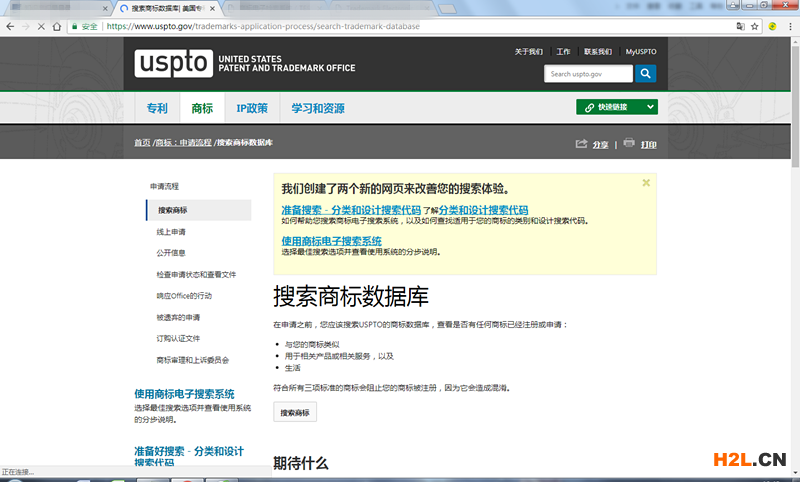Click the 期待什么 section heading
Screen dimensions: 800x482
pos(301,463)
